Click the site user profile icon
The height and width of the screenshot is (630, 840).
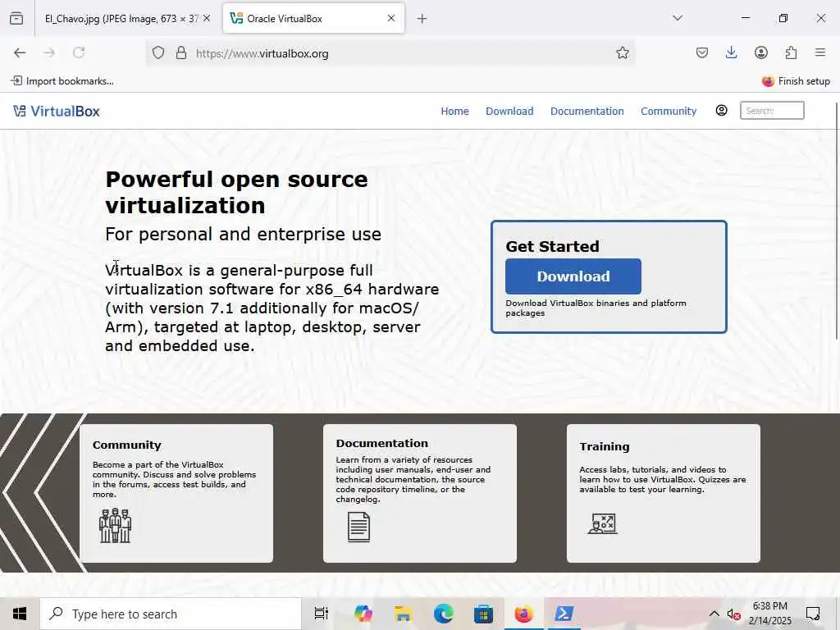pos(722,111)
